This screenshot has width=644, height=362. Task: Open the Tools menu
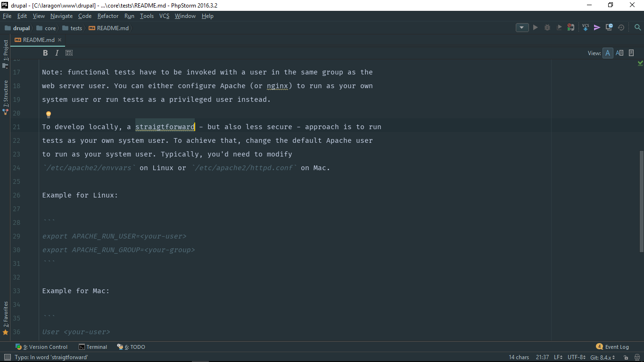[x=147, y=16]
